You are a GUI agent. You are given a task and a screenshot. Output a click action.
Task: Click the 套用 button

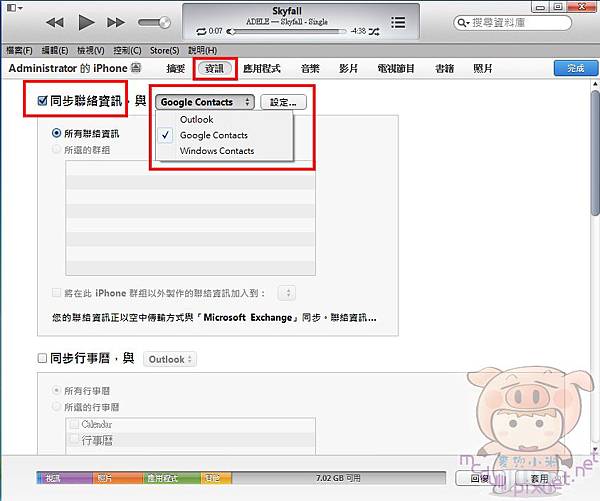539,478
